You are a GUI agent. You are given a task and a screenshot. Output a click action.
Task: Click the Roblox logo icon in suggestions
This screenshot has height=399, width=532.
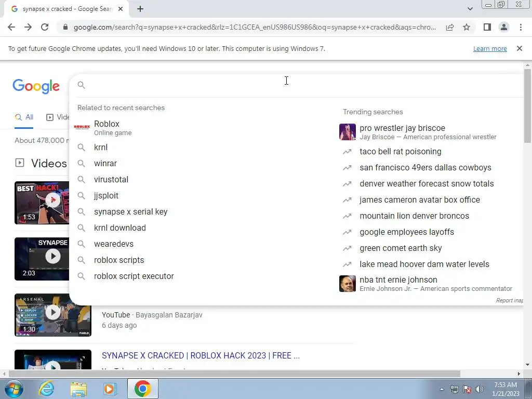tap(82, 127)
